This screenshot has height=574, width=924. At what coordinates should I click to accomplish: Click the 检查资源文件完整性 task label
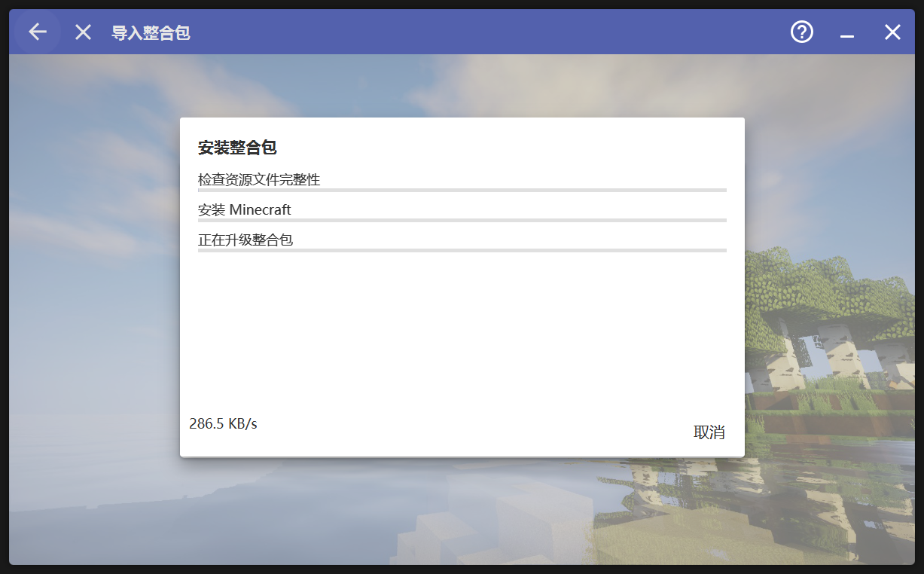(x=259, y=179)
